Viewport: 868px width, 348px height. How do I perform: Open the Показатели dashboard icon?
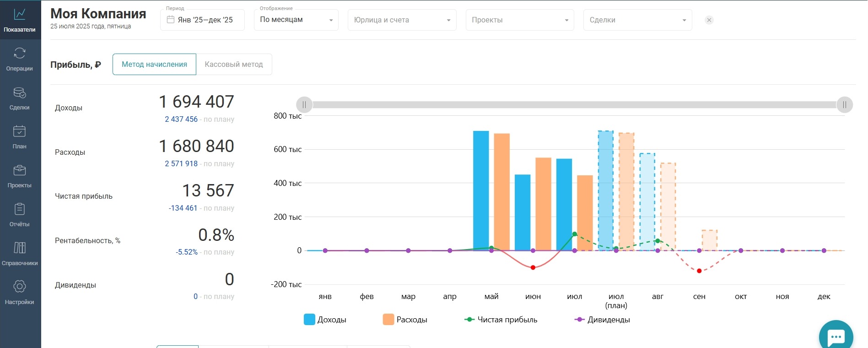(x=20, y=15)
